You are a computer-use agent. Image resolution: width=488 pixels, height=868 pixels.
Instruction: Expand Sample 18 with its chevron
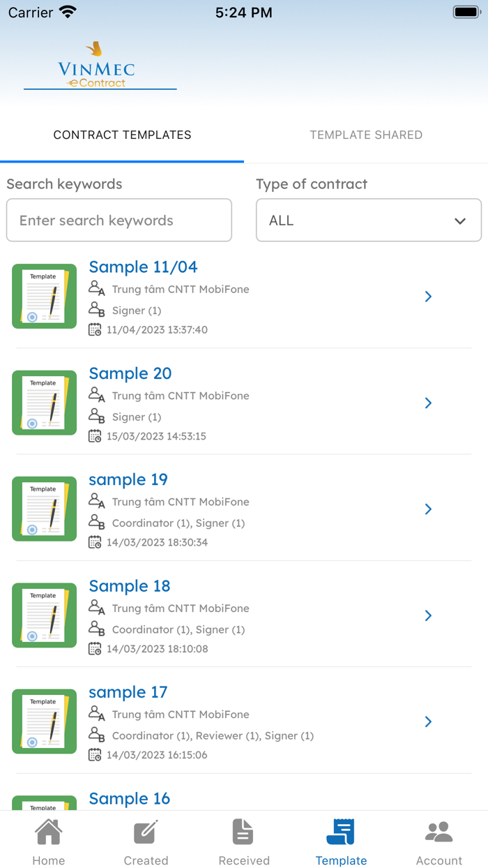tap(428, 615)
